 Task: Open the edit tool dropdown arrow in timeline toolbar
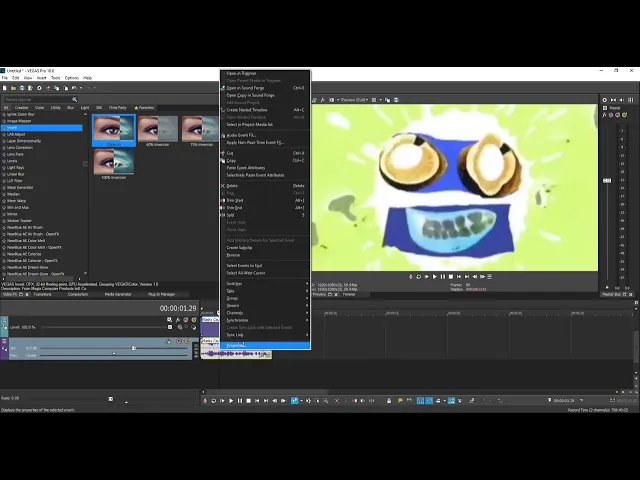click(301, 401)
